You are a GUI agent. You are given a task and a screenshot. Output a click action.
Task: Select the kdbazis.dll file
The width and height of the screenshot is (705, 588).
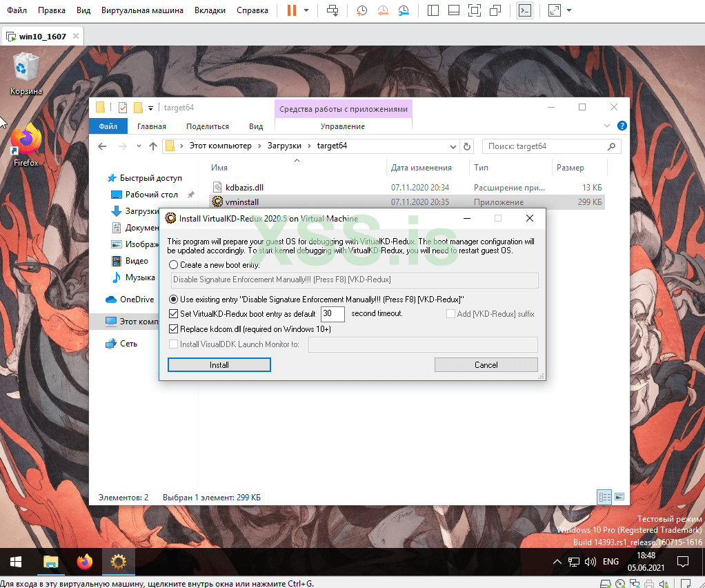(408, 188)
